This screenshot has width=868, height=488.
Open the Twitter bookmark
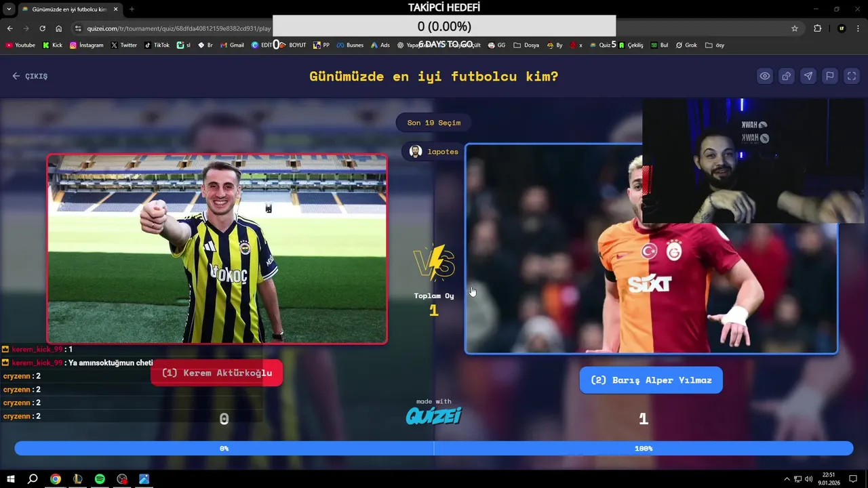pos(124,45)
